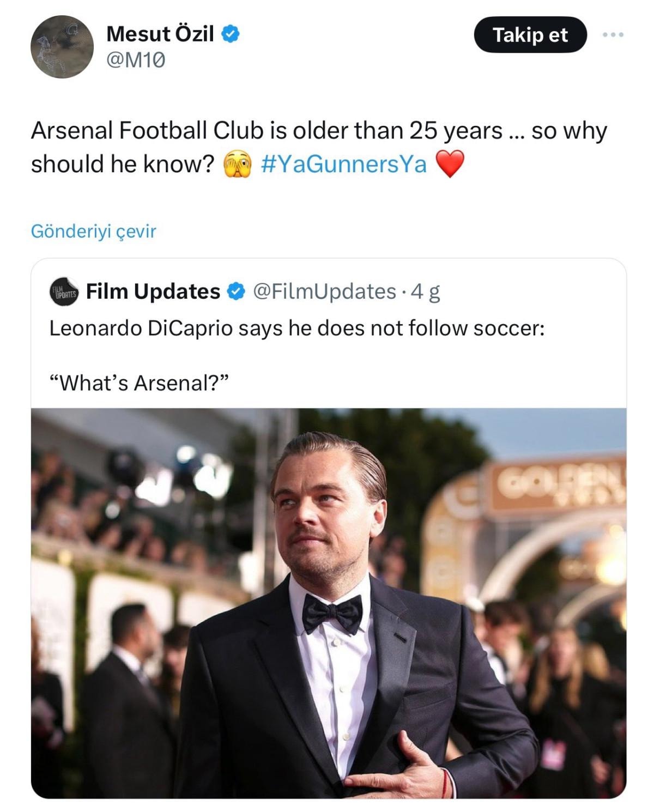Click Gönderiyi çevir to translate post
The height and width of the screenshot is (812, 654).
point(93,231)
